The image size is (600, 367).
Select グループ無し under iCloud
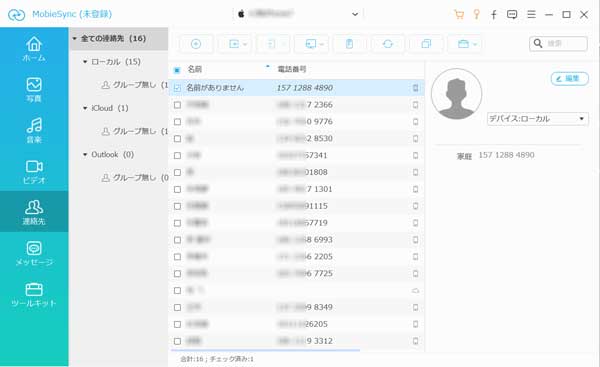coord(135,131)
